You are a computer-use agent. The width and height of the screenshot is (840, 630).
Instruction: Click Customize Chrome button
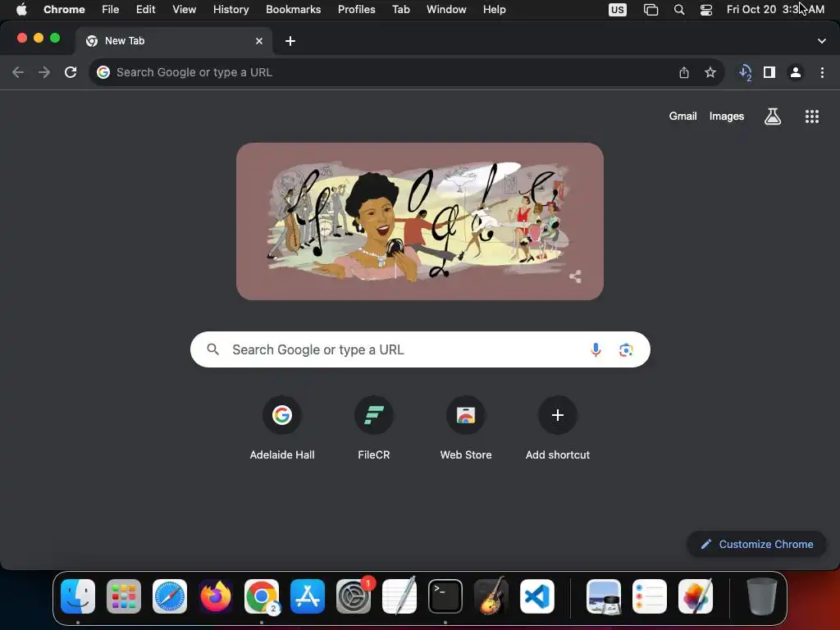[756, 545]
